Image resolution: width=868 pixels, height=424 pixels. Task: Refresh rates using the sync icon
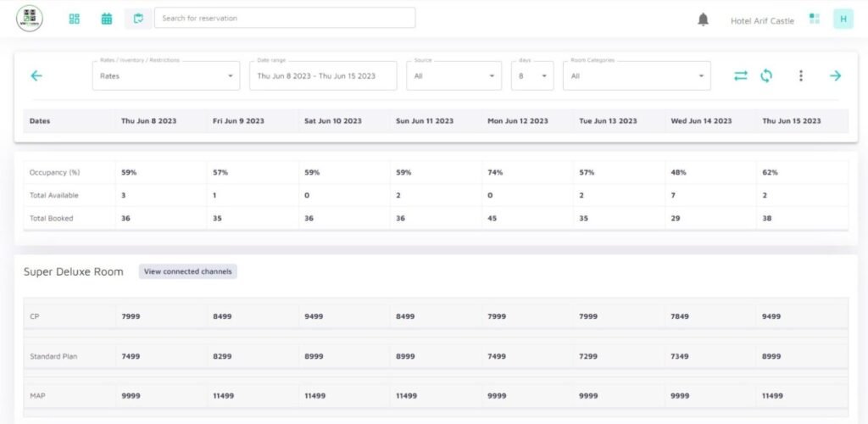766,75
